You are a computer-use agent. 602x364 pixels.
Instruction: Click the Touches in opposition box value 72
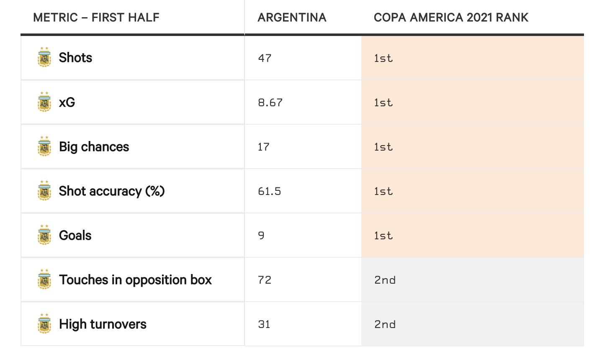[265, 280]
